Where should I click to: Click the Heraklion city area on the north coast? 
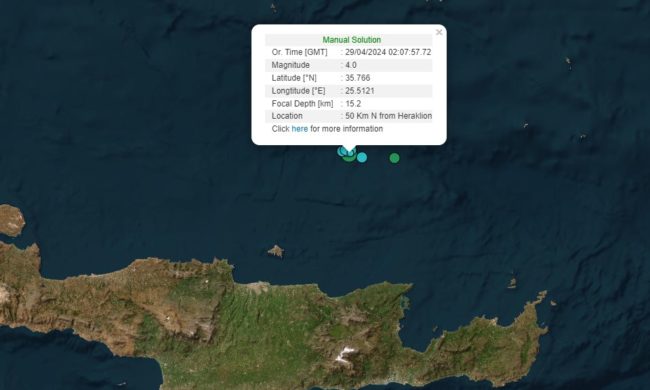(x=259, y=287)
